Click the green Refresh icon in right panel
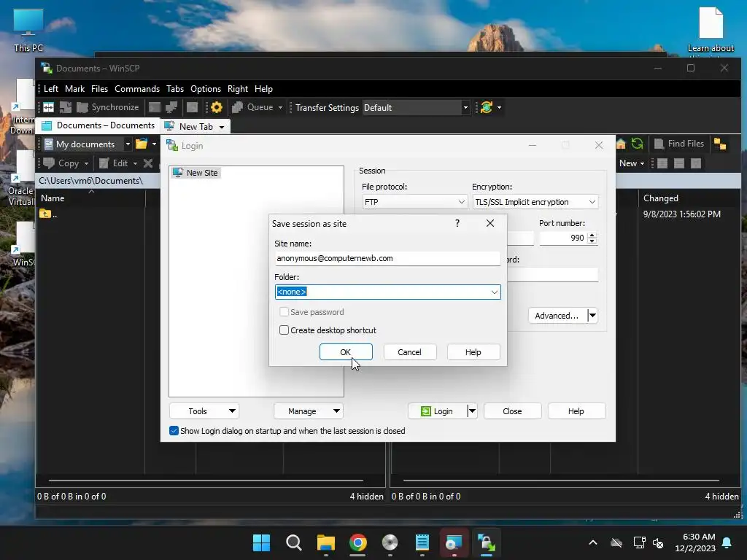747x560 pixels. [x=637, y=144]
